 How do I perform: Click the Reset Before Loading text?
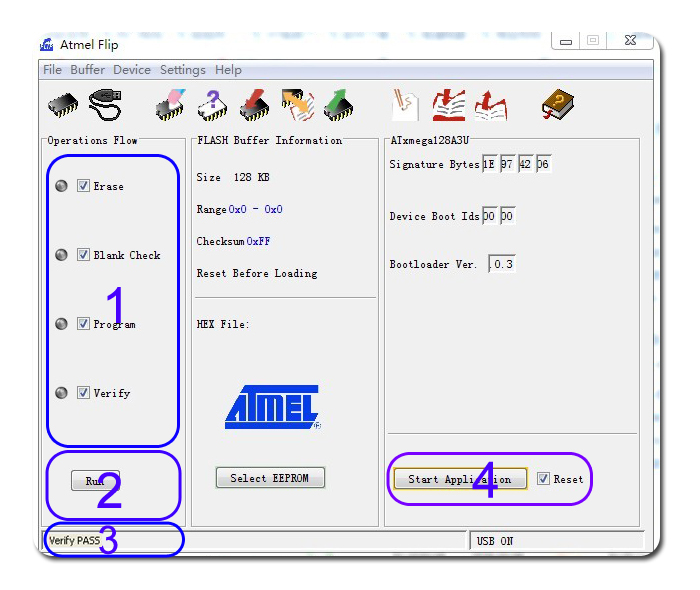click(257, 273)
